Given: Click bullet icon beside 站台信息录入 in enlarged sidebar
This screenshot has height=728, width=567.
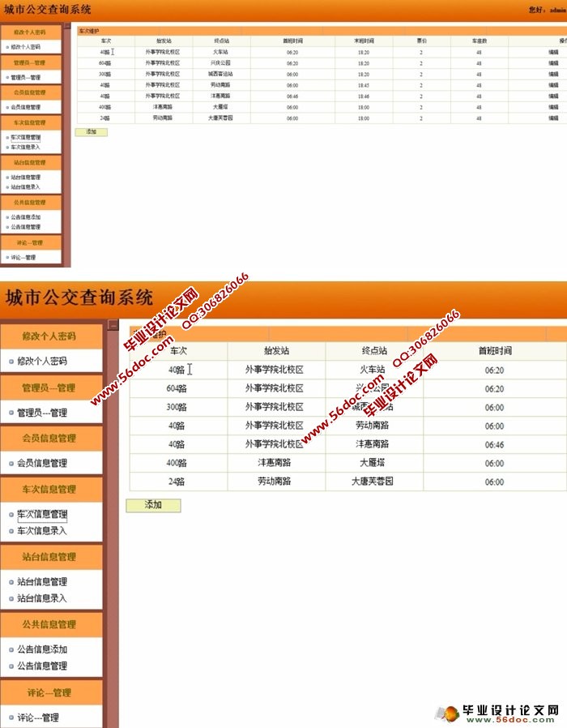Looking at the screenshot, I should coord(11,598).
